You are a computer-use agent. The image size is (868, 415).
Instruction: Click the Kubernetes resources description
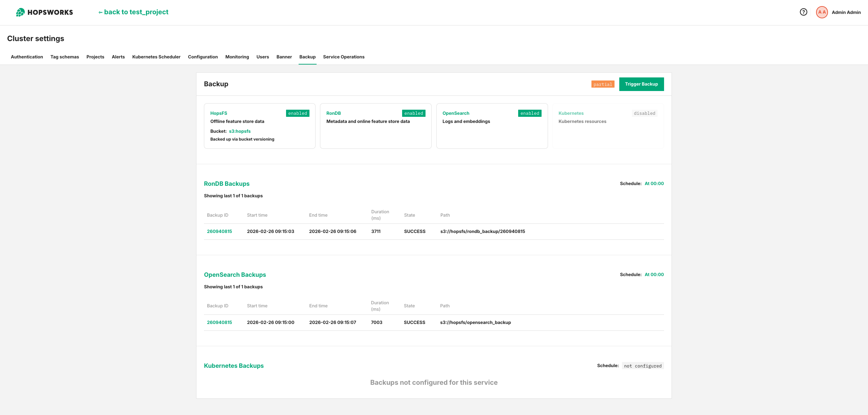pyautogui.click(x=582, y=121)
